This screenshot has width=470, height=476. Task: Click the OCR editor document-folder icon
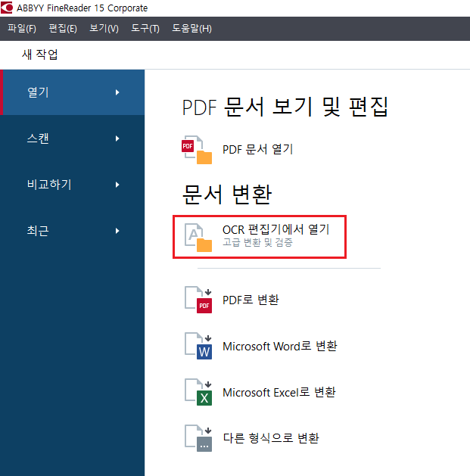pyautogui.click(x=198, y=238)
